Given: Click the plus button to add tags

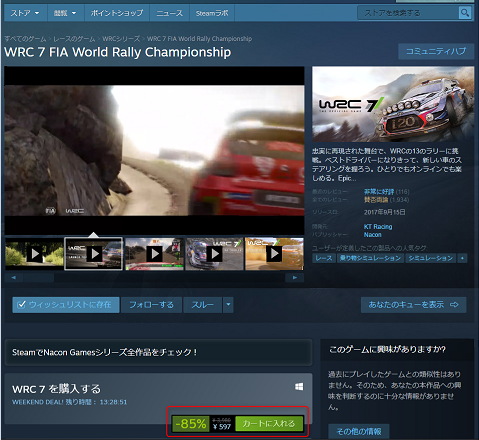Looking at the screenshot, I should click(462, 258).
